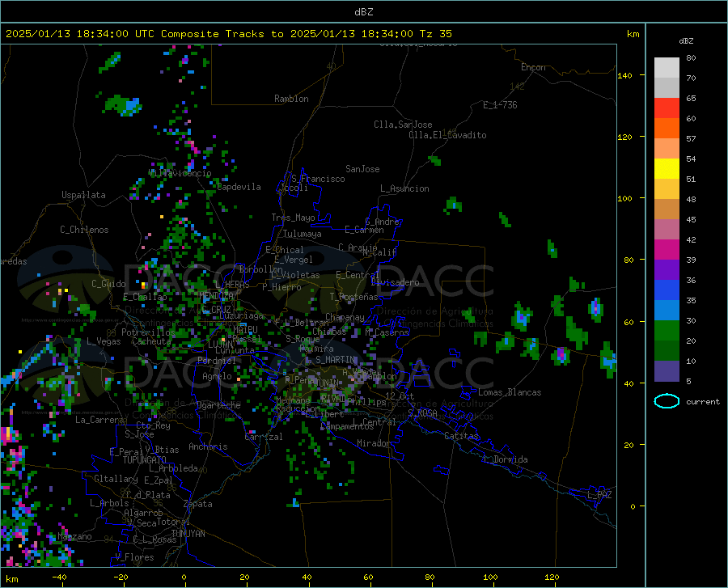The width and height of the screenshot is (728, 588).
Task: Click the S_MARTIN place label
Action: (336, 360)
